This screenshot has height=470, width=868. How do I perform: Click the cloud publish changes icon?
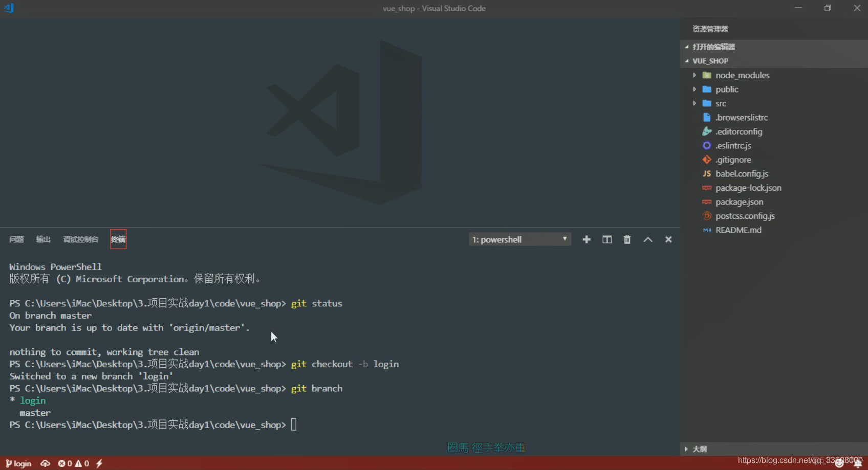tap(45, 463)
